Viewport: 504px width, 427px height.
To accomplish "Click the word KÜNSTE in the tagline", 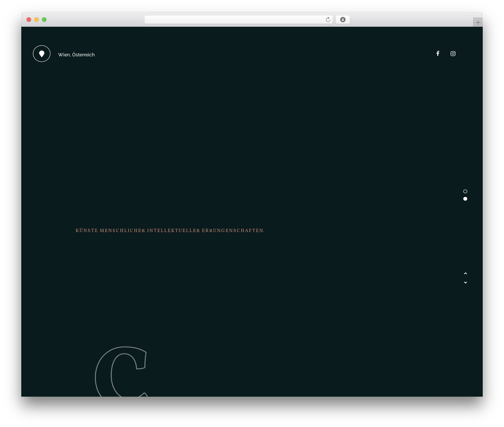I will 87,230.
